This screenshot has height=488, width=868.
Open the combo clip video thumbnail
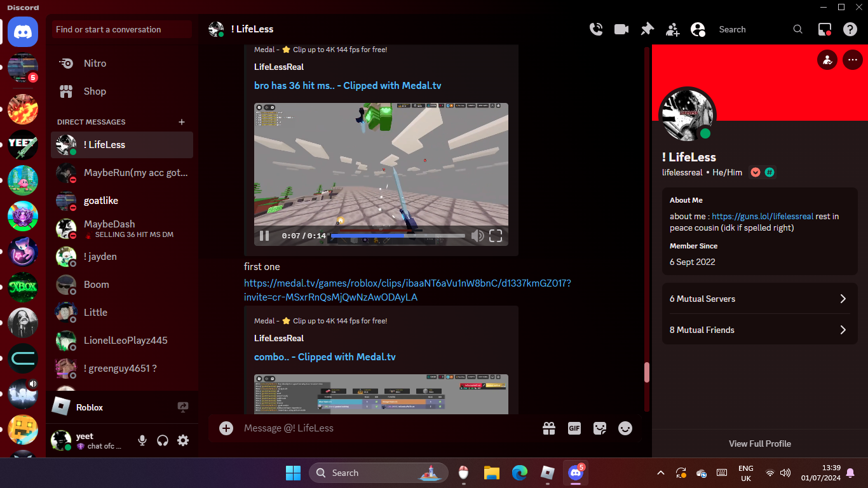point(381,394)
